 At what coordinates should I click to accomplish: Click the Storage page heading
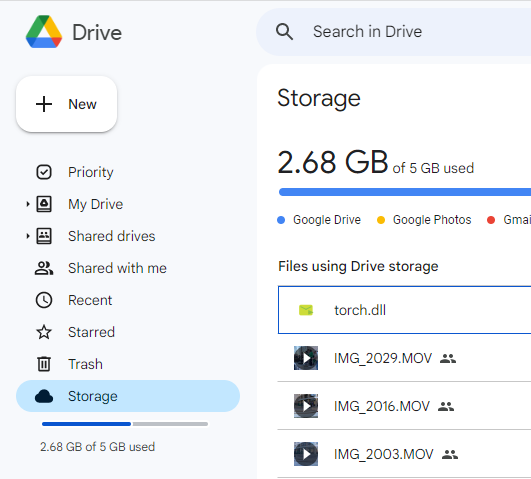(x=319, y=99)
